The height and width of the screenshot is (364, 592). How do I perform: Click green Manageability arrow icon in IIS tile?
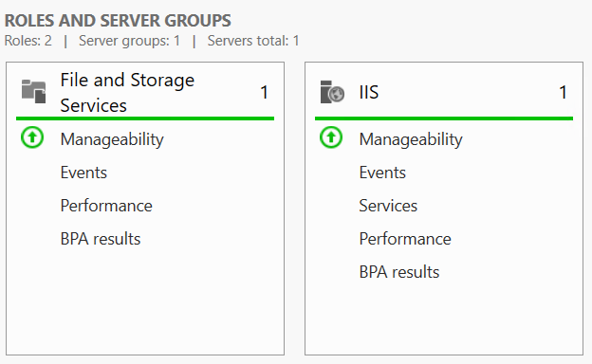(x=331, y=137)
